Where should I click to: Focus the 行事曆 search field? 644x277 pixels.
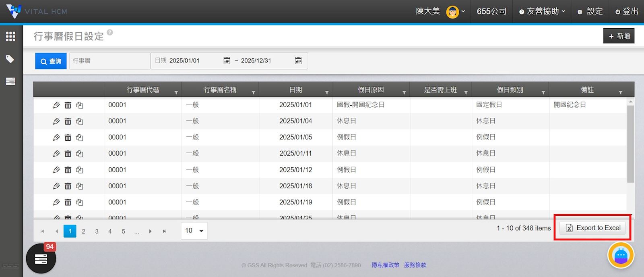tap(109, 61)
